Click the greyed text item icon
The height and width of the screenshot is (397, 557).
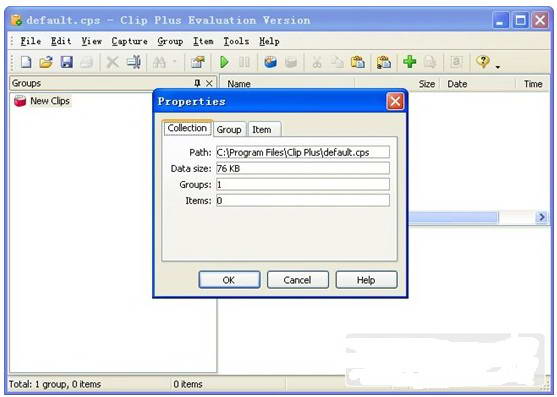click(x=456, y=62)
